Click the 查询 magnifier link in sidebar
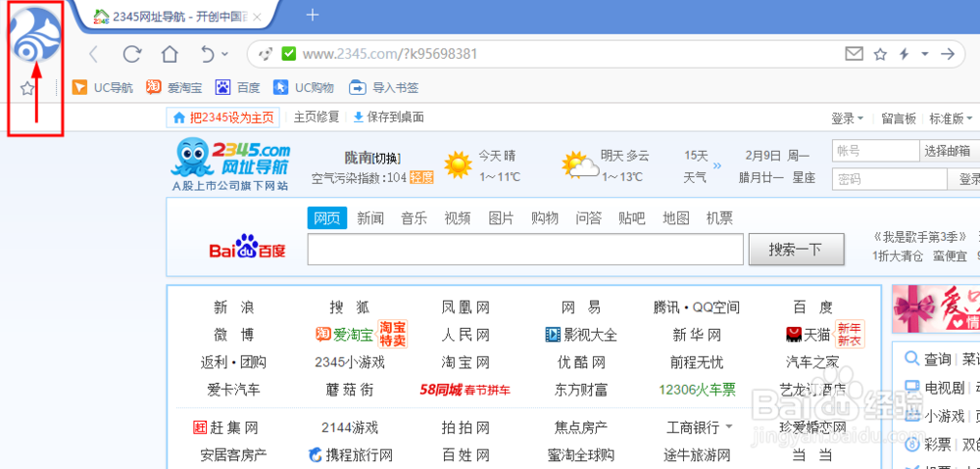Screen dimensions: 980x469 (x=929, y=359)
